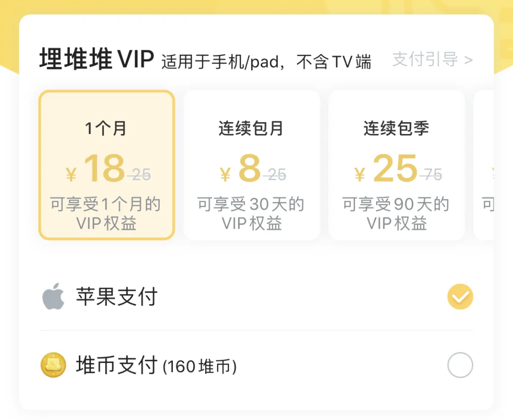This screenshot has height=420, width=513.
Task: Click the gold coin icon
Action: [x=53, y=365]
